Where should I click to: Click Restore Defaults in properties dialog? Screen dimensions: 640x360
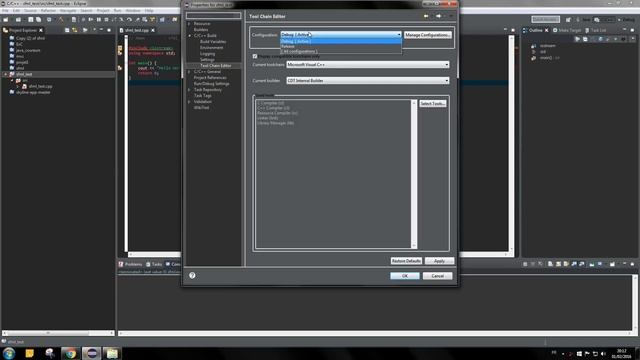[x=406, y=261]
